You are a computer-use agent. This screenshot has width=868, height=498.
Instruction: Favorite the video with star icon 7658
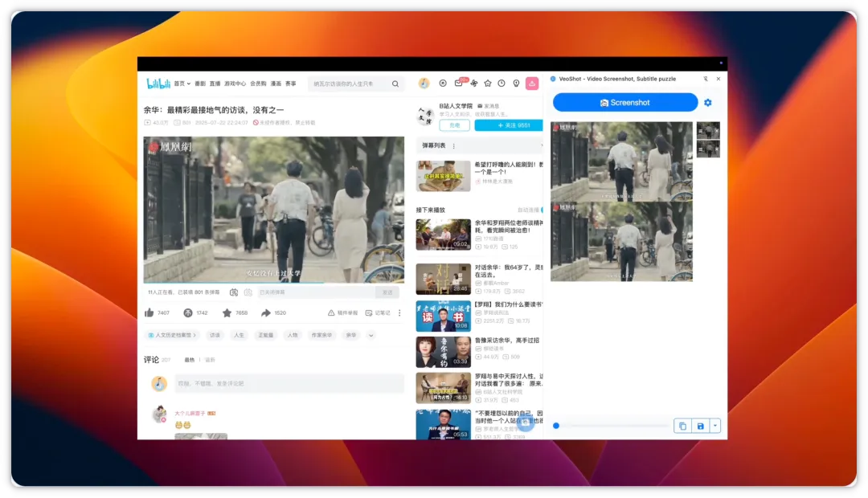click(227, 313)
